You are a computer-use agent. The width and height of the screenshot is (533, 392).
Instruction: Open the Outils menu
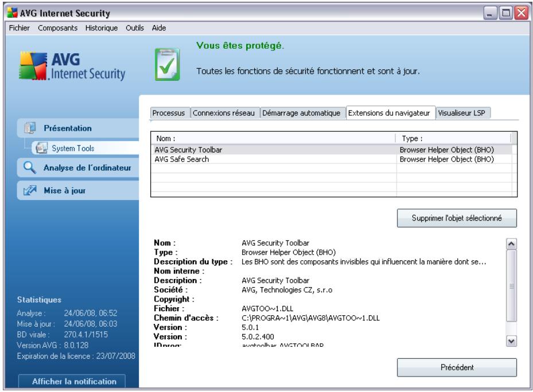click(135, 28)
